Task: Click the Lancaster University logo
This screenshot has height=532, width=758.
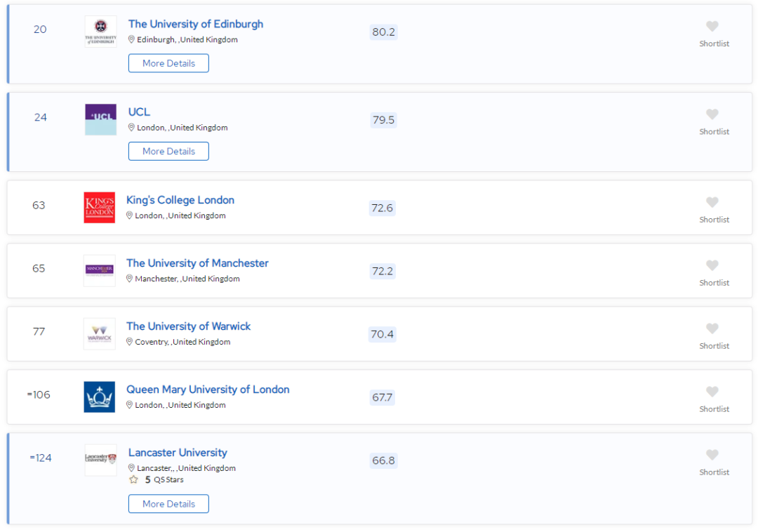Action: point(100,460)
